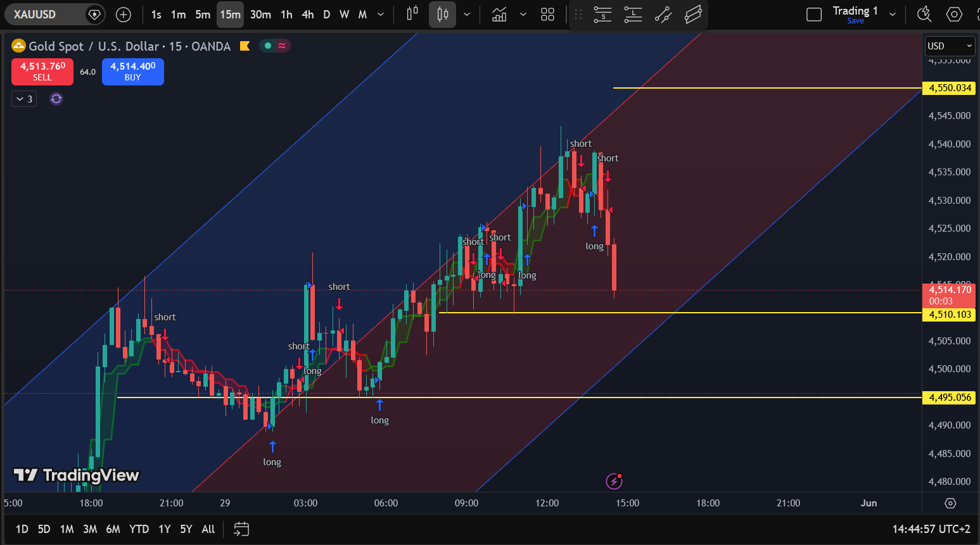Click the add symbol plus icon

point(124,14)
